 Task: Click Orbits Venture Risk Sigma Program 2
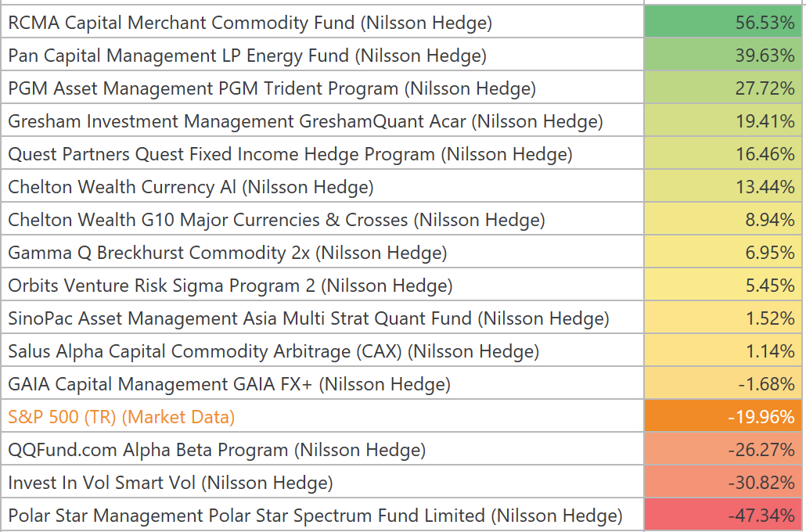230,286
